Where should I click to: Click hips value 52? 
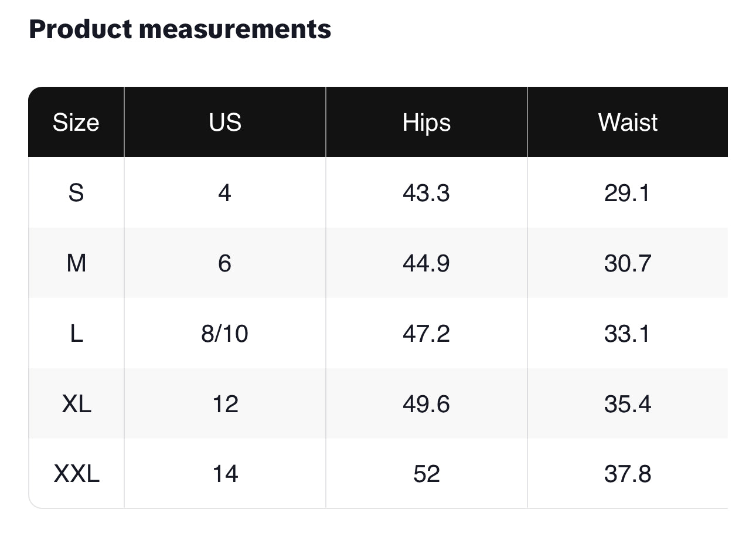[427, 473]
